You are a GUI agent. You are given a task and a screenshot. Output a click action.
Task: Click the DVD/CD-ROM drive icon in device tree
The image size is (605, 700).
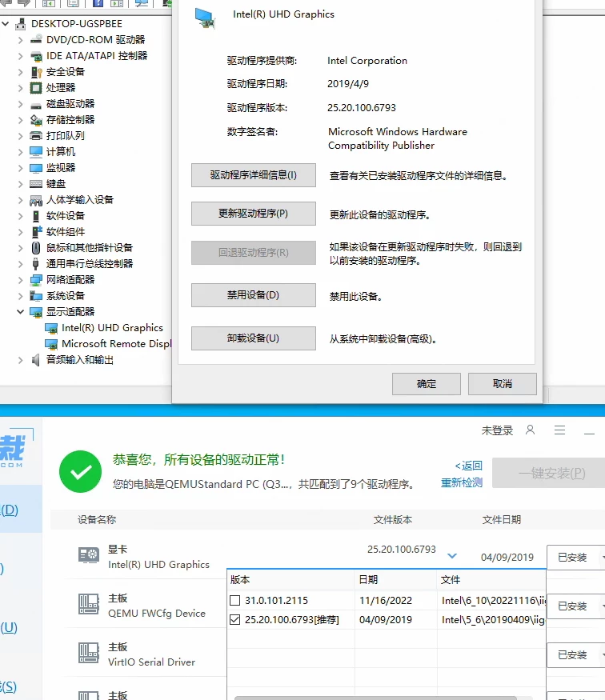click(x=36, y=39)
